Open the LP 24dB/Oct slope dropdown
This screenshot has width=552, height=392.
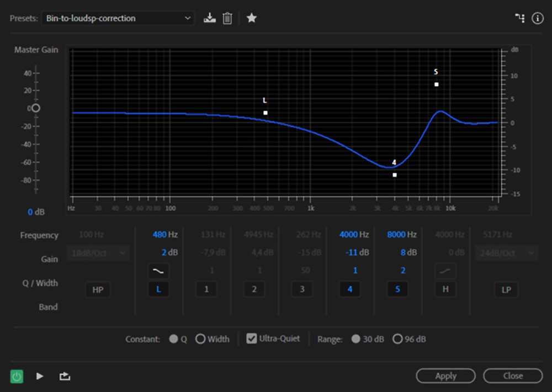[x=506, y=253]
